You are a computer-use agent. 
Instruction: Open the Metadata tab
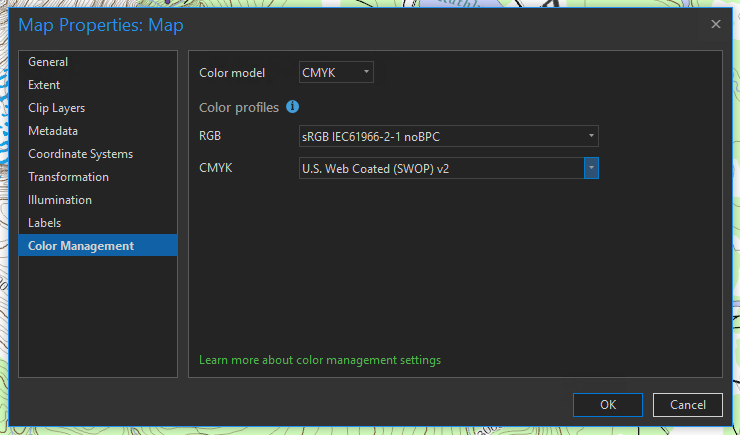coord(98,131)
